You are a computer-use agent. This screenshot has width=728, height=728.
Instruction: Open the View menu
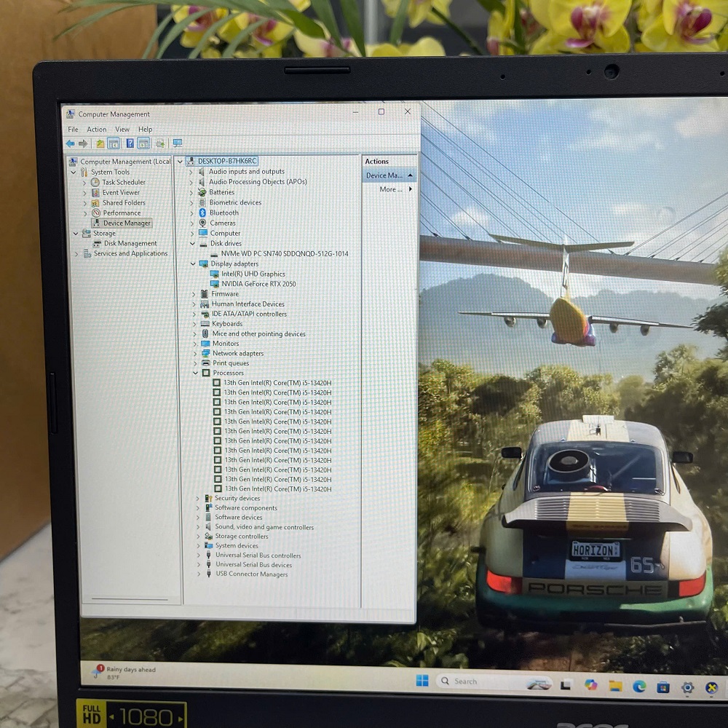[122, 130]
